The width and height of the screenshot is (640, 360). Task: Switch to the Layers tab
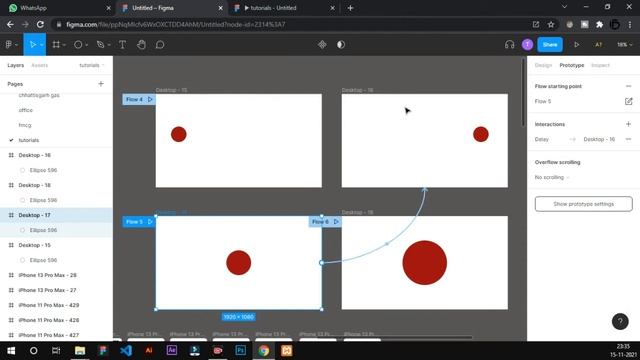point(16,65)
